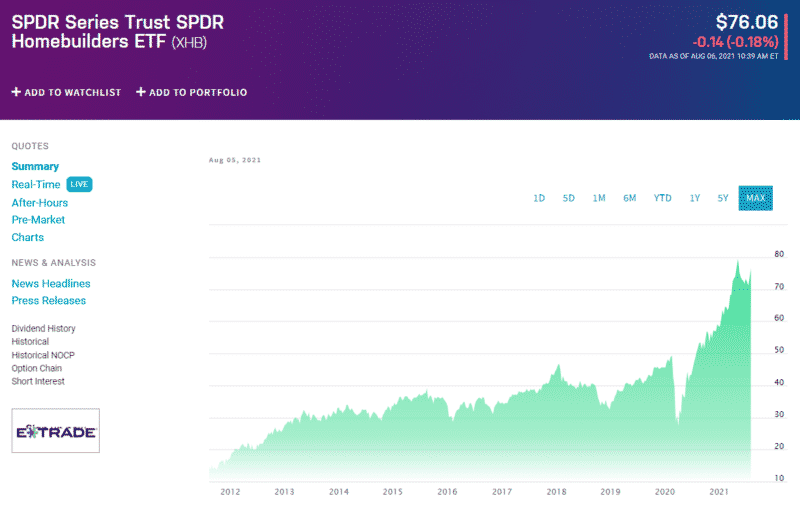
Task: Click the 80 y-axis label
Action: [779, 254]
